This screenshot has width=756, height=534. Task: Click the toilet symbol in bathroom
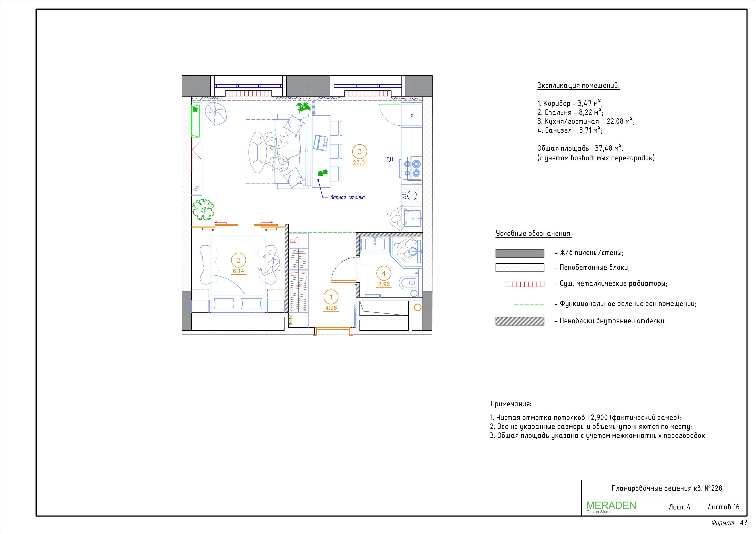[x=408, y=283]
